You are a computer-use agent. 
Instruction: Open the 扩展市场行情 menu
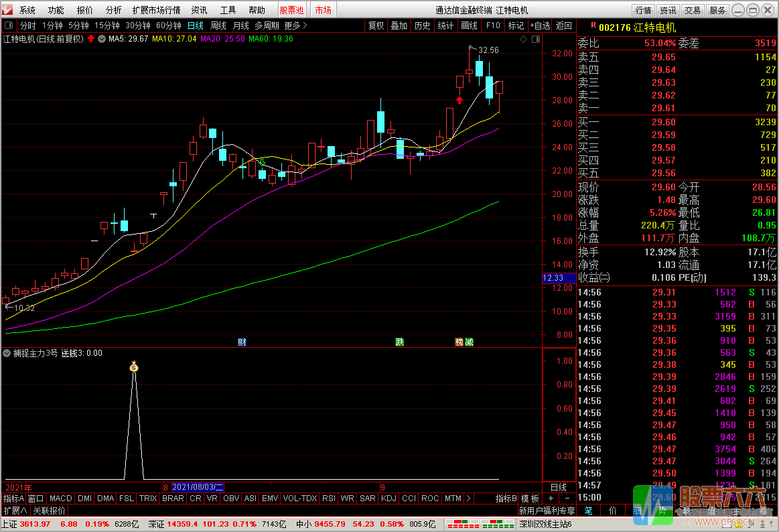tap(157, 10)
